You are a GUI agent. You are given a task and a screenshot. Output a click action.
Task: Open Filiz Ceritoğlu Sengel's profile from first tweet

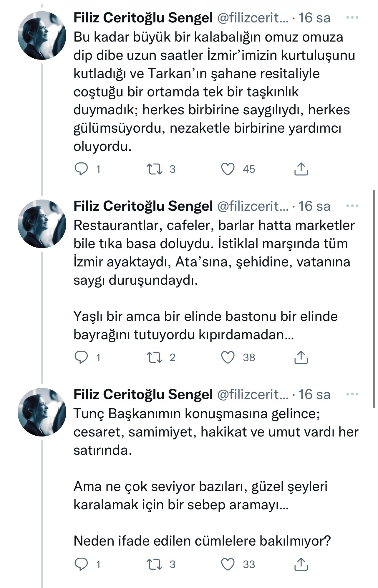click(143, 18)
